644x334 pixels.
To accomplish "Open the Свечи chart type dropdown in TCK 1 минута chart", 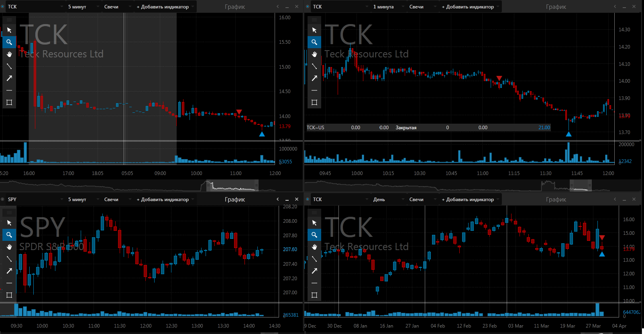I will pyautogui.click(x=423, y=7).
